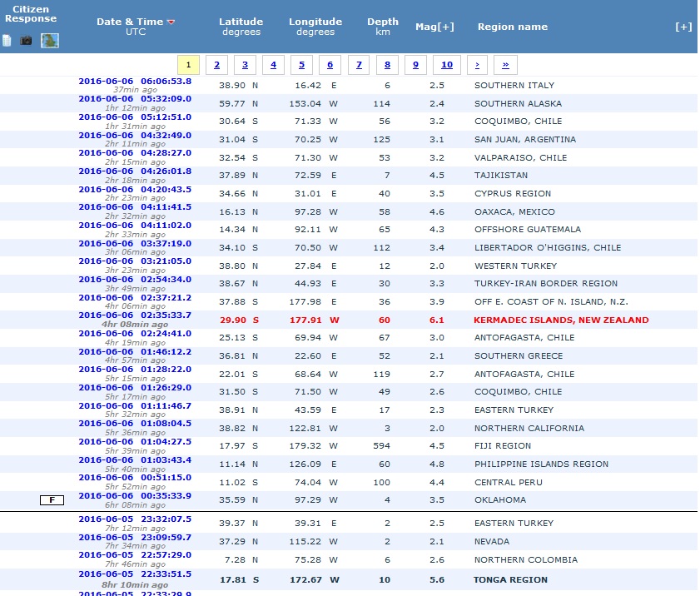The height and width of the screenshot is (596, 700).
Task: Toggle Date & Time sort order arrow
Action: click(x=171, y=22)
